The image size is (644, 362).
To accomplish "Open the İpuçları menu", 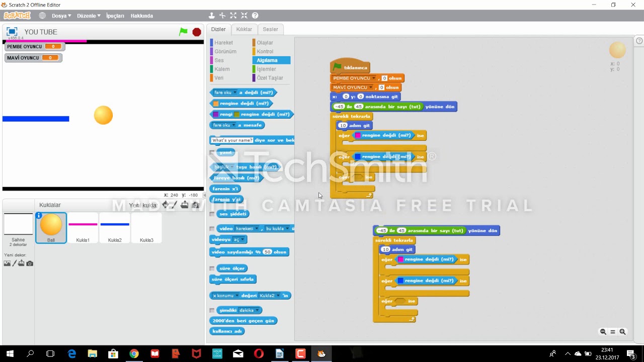I will click(x=115, y=16).
